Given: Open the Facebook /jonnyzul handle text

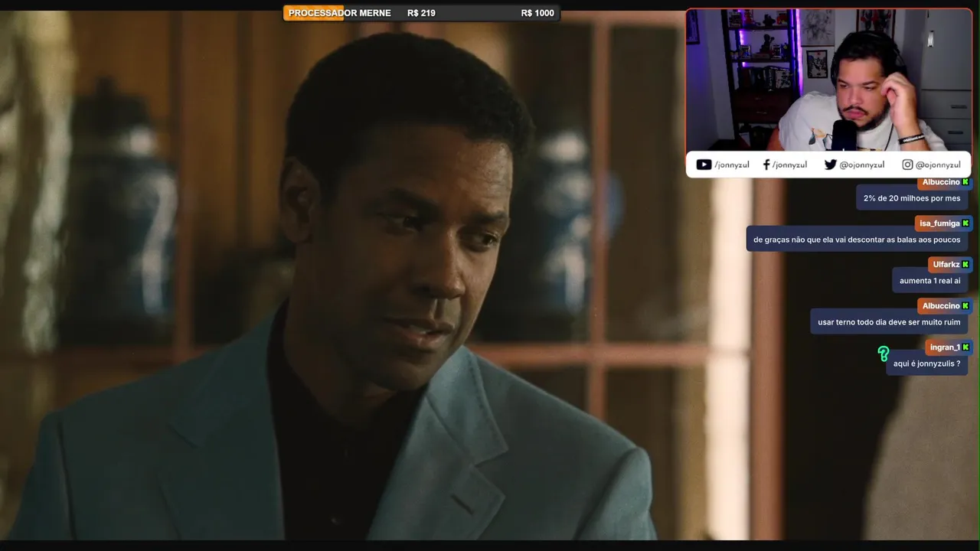Looking at the screenshot, I should coord(789,165).
